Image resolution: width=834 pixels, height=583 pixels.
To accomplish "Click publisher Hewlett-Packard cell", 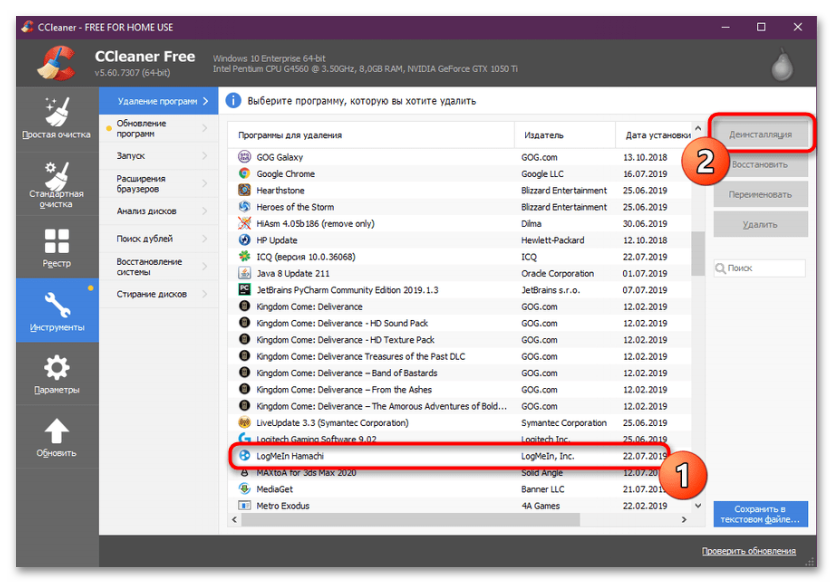I will pos(553,240).
